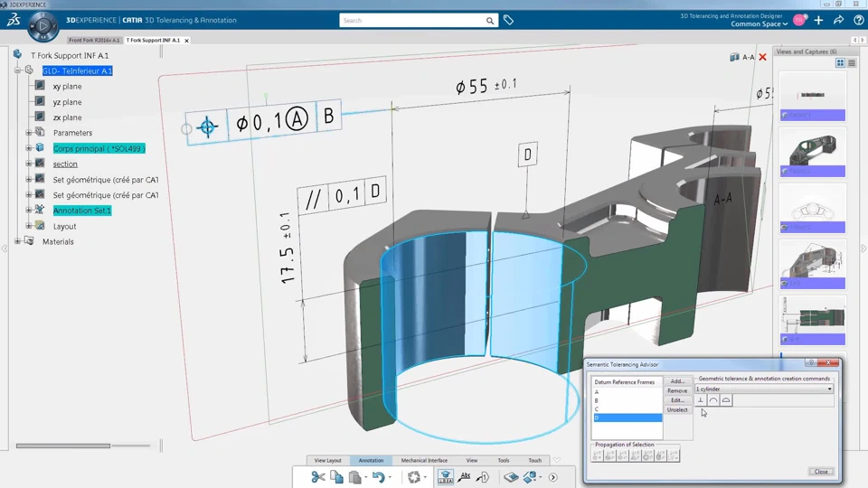
Task: Select the xy plane tree item
Action: [x=67, y=87]
